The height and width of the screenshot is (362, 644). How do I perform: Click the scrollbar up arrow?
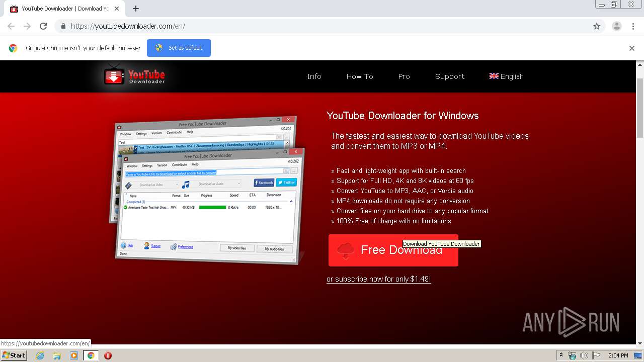(640, 64)
